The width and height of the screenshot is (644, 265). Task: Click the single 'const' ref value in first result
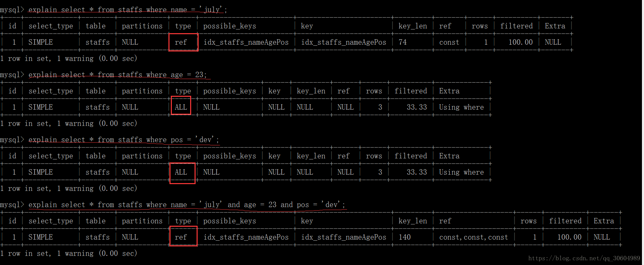[449, 42]
